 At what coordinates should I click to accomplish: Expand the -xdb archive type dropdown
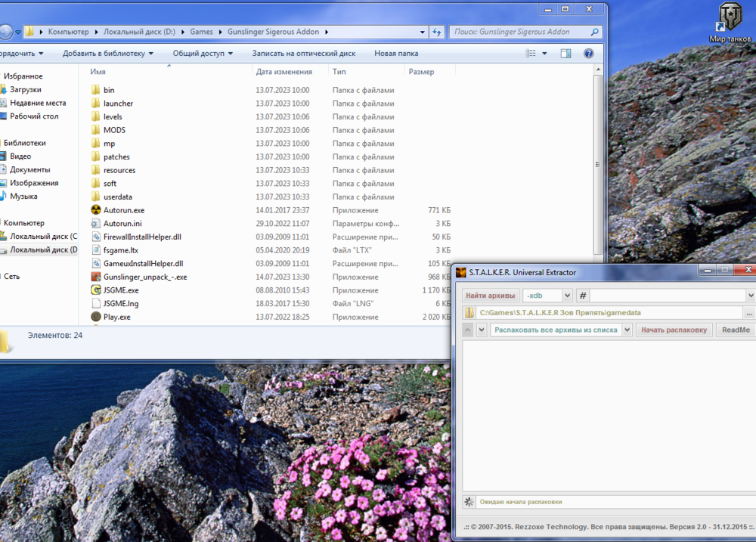[x=567, y=296]
